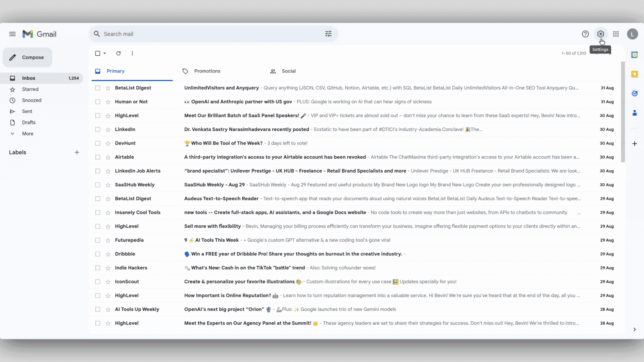The width and height of the screenshot is (644, 362).
Task: Star the Indie Hackers email
Action: 108,268
